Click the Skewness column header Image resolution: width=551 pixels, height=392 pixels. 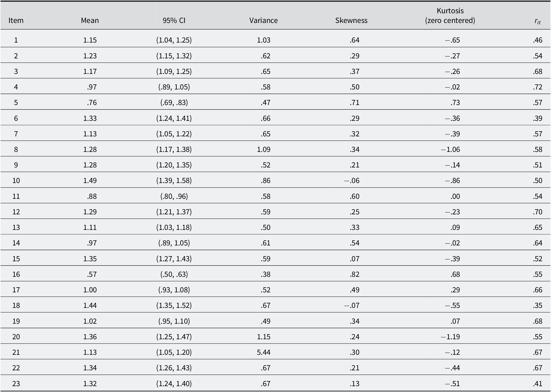[x=351, y=20]
